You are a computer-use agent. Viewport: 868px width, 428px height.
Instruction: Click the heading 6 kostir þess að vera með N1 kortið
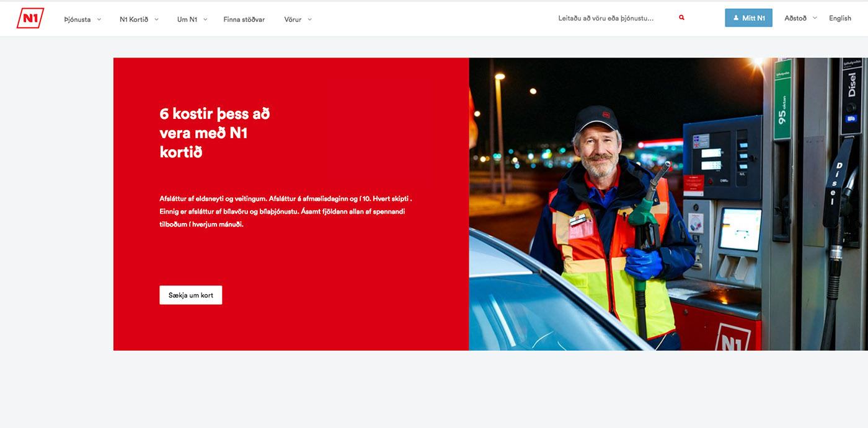[x=215, y=133]
